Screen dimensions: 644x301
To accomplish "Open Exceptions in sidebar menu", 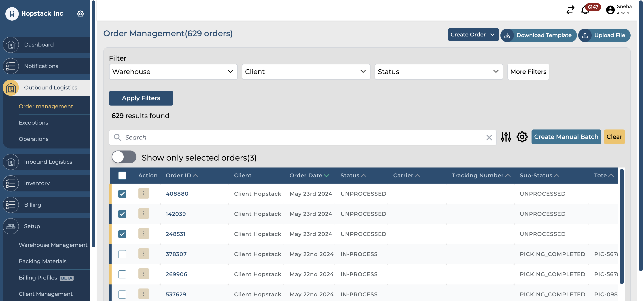I will click(34, 123).
